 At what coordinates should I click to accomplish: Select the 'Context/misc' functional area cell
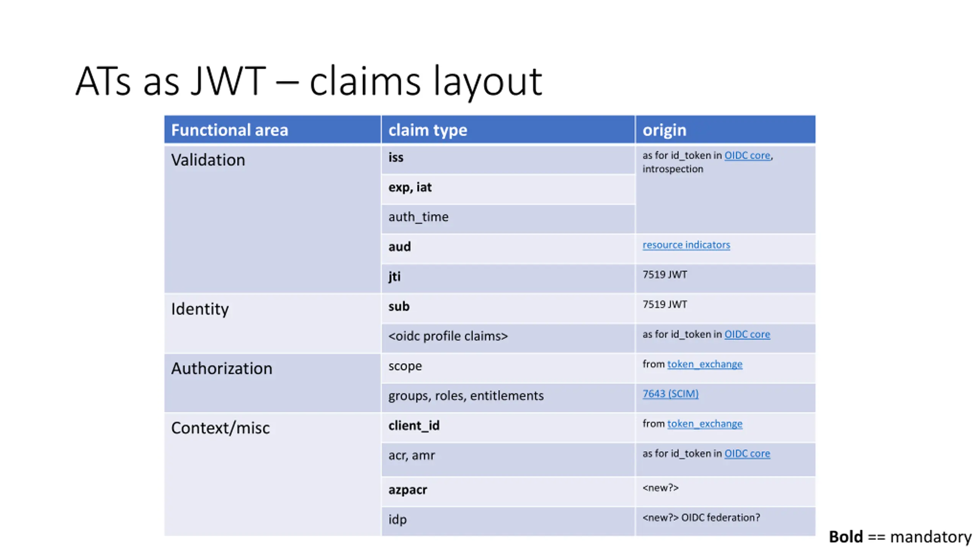pyautogui.click(x=273, y=474)
